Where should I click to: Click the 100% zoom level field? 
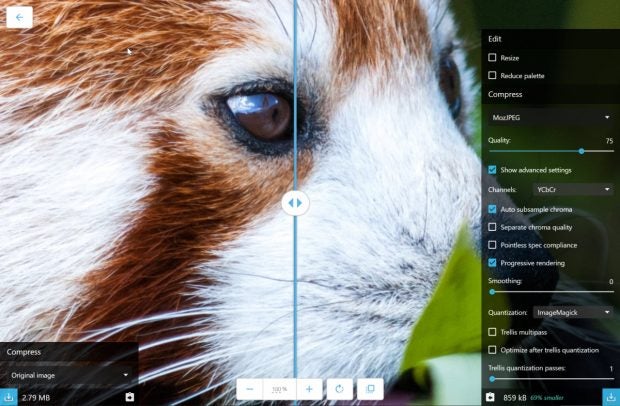click(x=280, y=388)
